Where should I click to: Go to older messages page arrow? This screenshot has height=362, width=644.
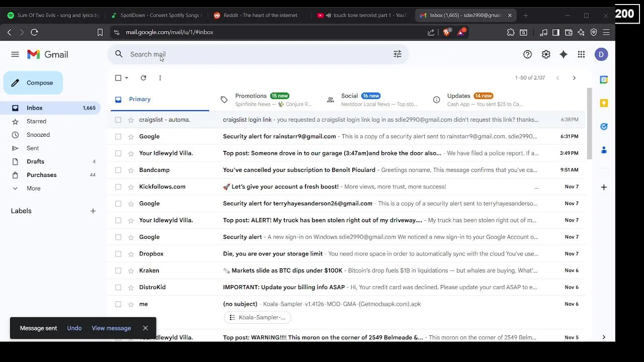(574, 78)
